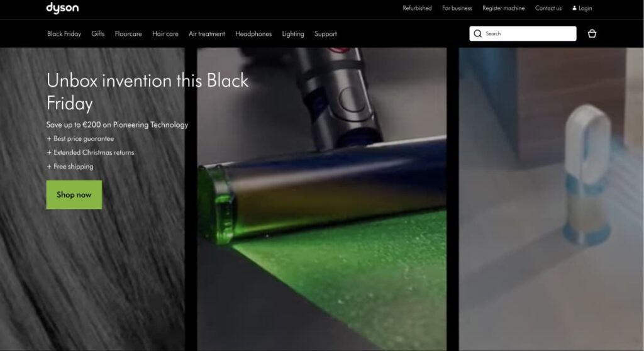Click the magnifying glass search icon
The width and height of the screenshot is (644, 351).
click(x=478, y=34)
